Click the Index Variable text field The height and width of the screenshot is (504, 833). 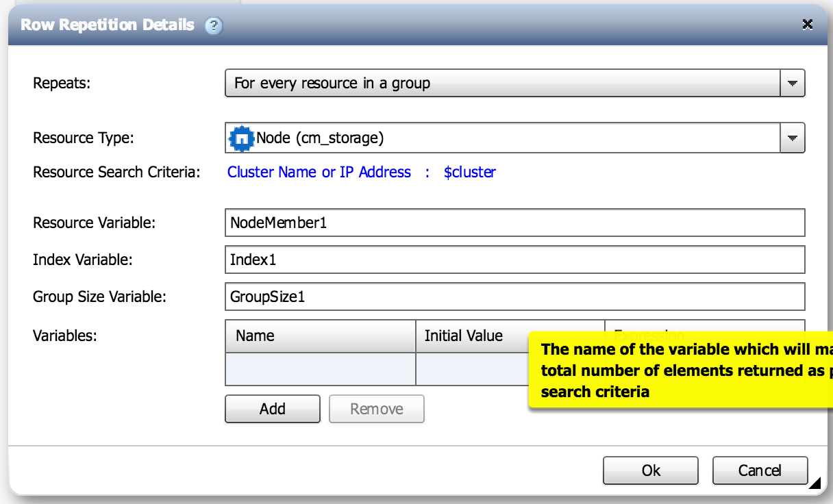[x=514, y=260]
